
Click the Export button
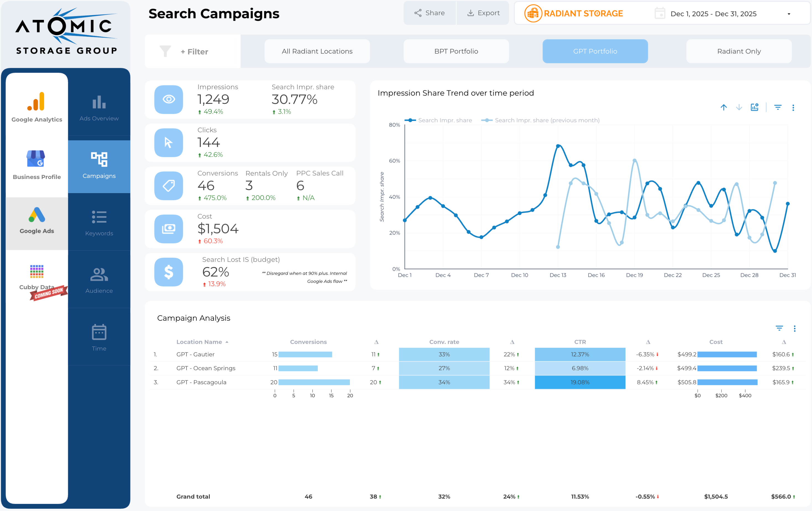coord(483,13)
